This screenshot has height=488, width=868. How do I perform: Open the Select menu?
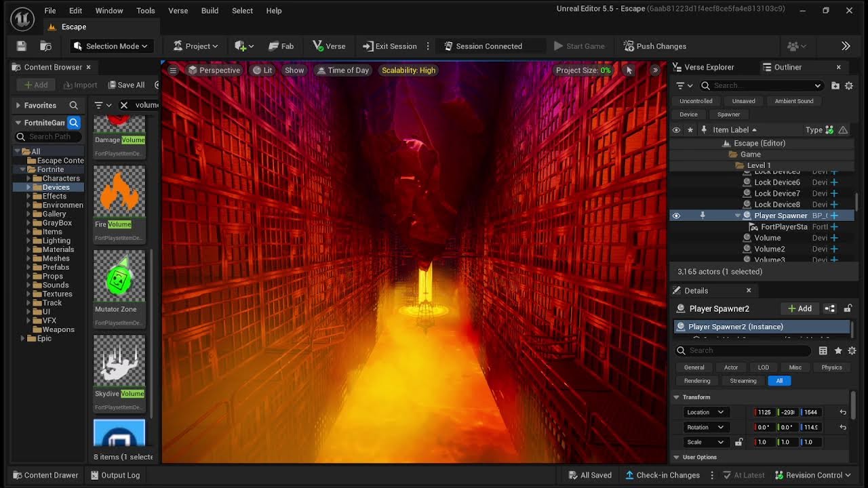(242, 11)
